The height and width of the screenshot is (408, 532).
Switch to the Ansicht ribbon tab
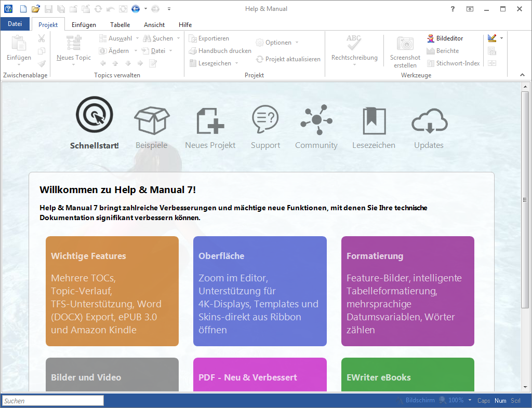pyautogui.click(x=154, y=25)
